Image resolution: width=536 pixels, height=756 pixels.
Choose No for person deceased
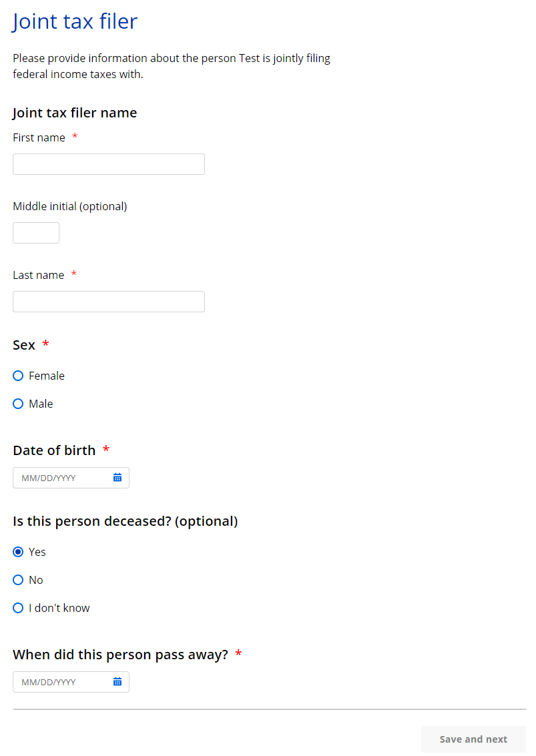point(19,581)
